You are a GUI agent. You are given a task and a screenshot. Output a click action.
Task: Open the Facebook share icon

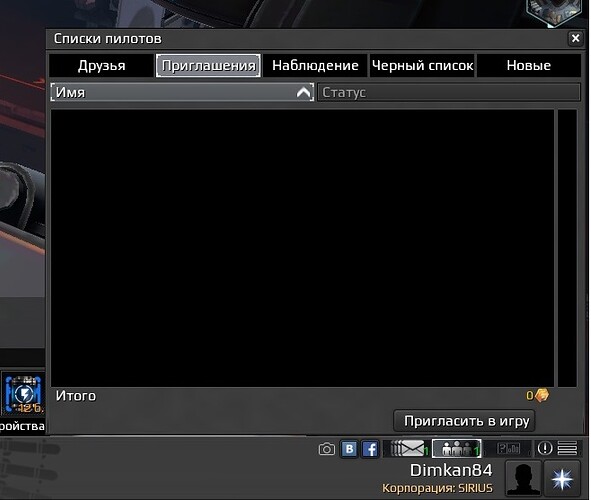pyautogui.click(x=370, y=449)
